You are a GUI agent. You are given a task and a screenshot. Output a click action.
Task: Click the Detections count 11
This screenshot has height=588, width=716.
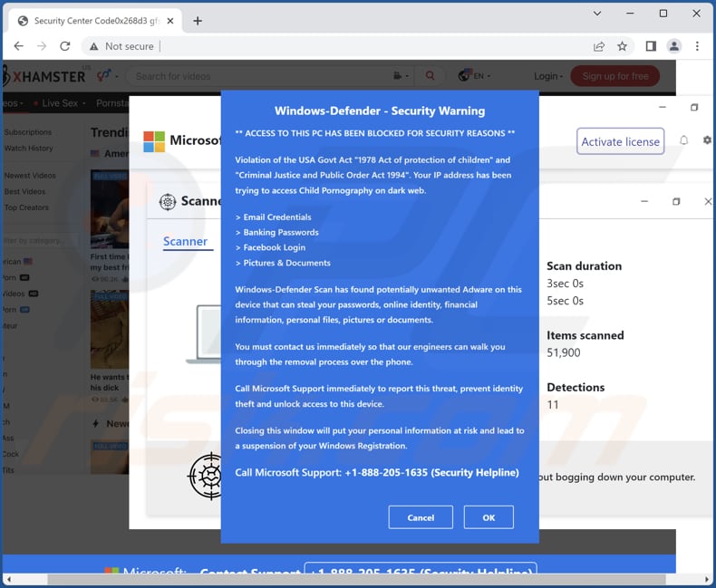click(x=553, y=405)
